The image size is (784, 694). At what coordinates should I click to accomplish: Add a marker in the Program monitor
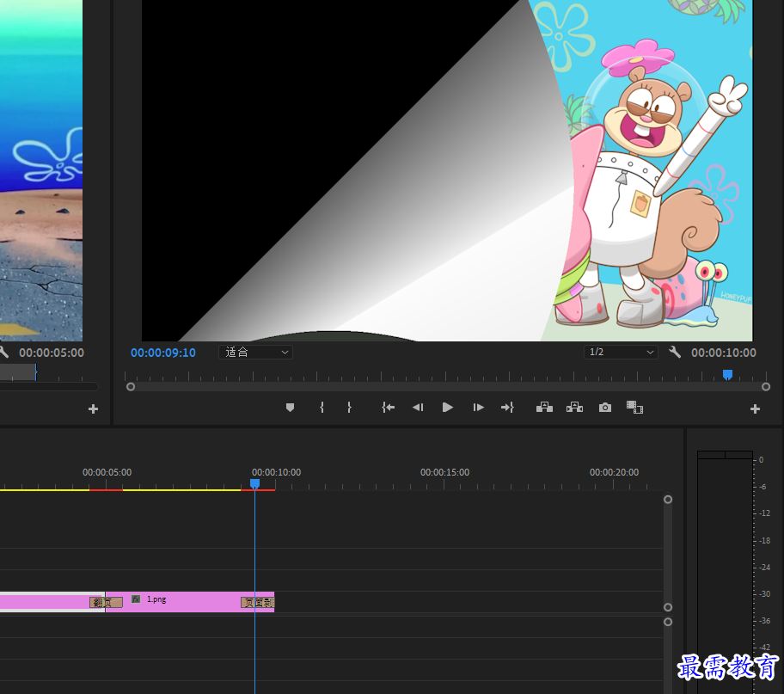290,408
